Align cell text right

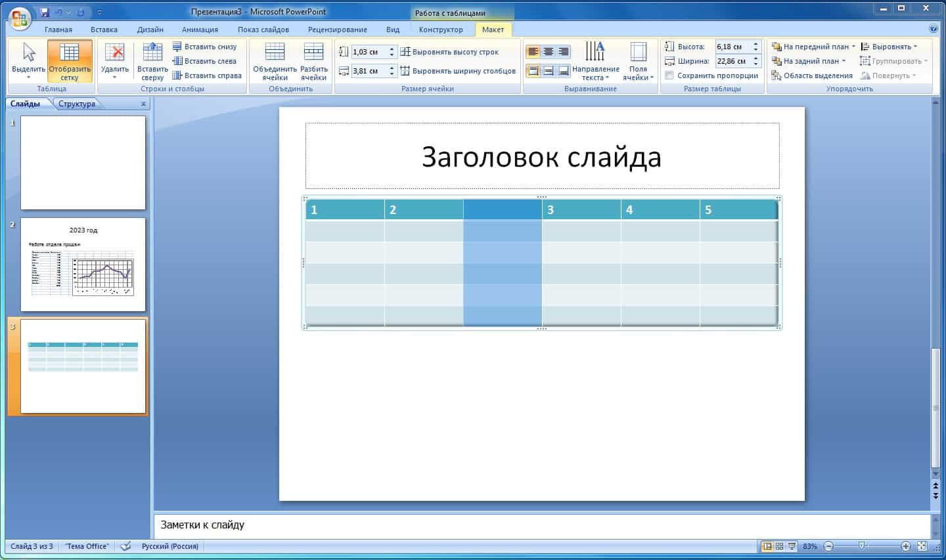point(563,52)
